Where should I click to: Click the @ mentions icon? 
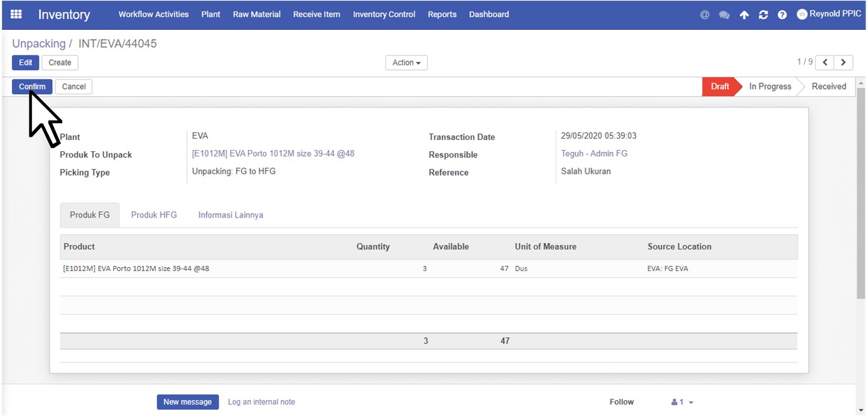click(705, 15)
